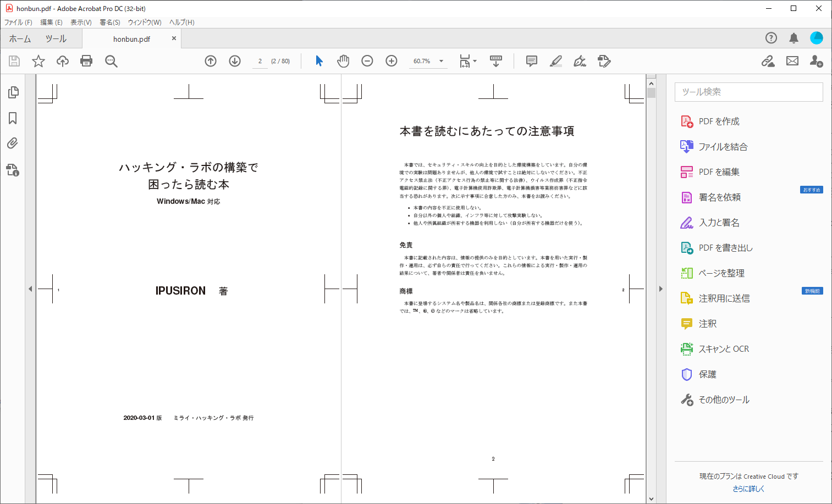Viewport: 832px width, 504px height.
Task: Share a link to the file
Action: (768, 61)
